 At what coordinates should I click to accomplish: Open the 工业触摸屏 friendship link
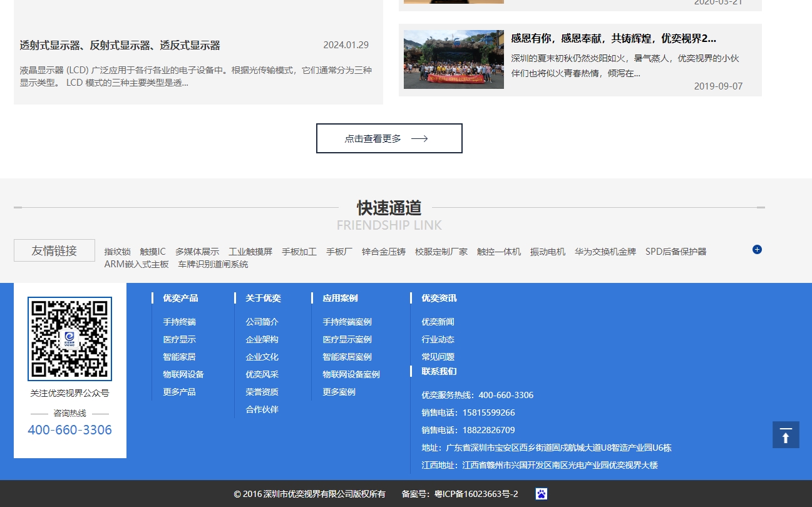[250, 251]
